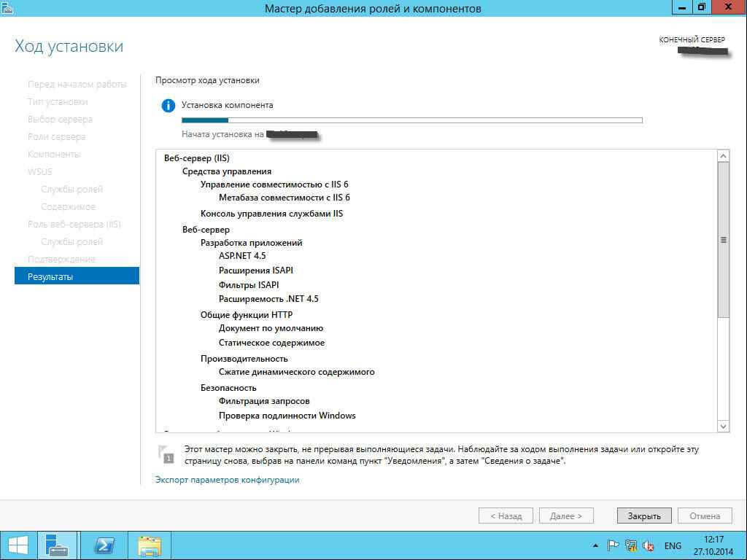Select Роль веб-сервера (IIS) step
The width and height of the screenshot is (747, 560).
click(74, 225)
